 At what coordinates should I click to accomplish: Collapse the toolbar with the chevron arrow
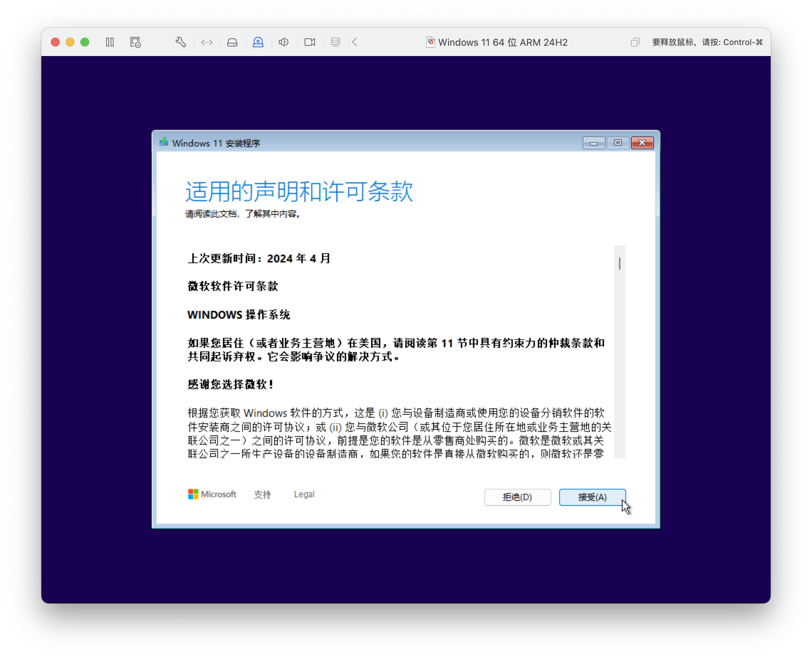coord(355,42)
